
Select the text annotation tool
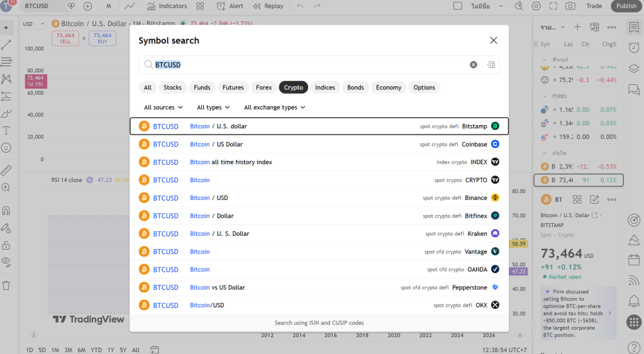[6, 131]
